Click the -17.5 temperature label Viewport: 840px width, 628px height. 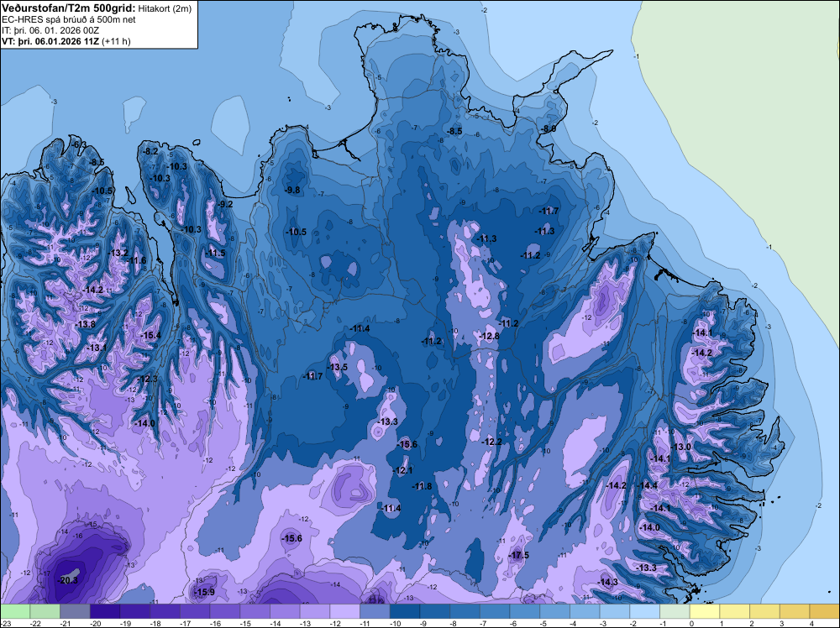coord(518,555)
